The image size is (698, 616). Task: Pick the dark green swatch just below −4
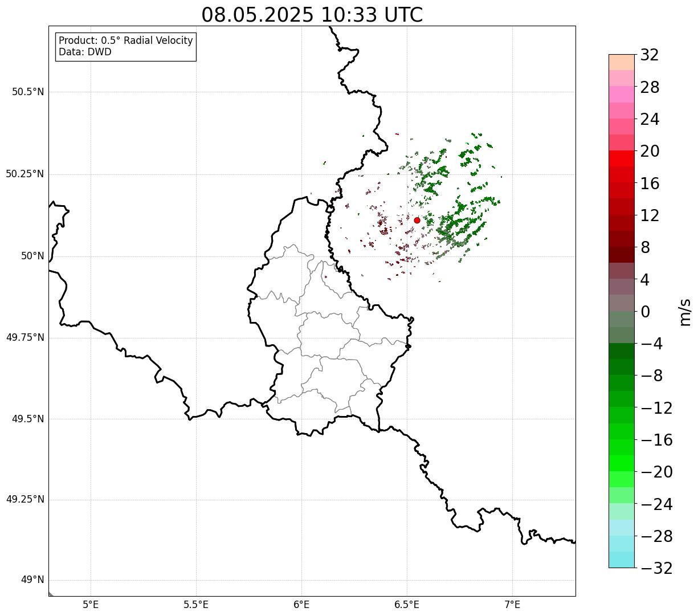[621, 351]
